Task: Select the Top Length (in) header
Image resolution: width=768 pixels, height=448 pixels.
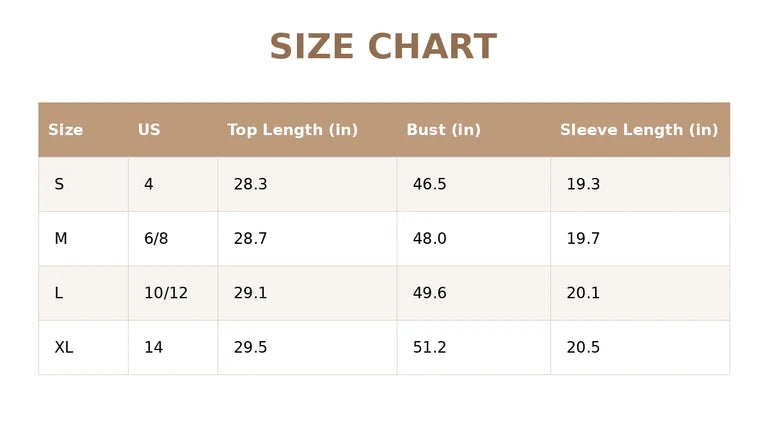Action: pyautogui.click(x=292, y=130)
